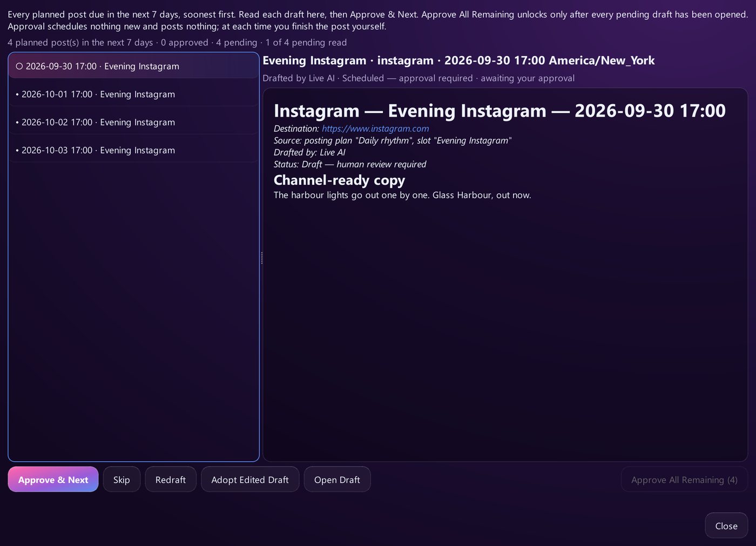This screenshot has width=756, height=546.
Task: Select the 2026-10-01 17:00 Evening Instagram row
Action: 133,94
